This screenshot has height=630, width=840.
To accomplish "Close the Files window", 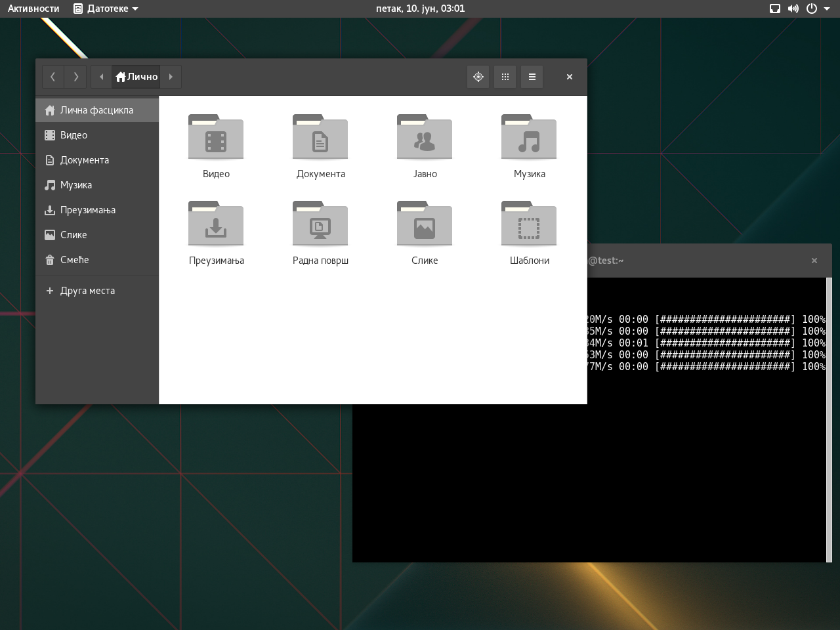I will tap(570, 77).
